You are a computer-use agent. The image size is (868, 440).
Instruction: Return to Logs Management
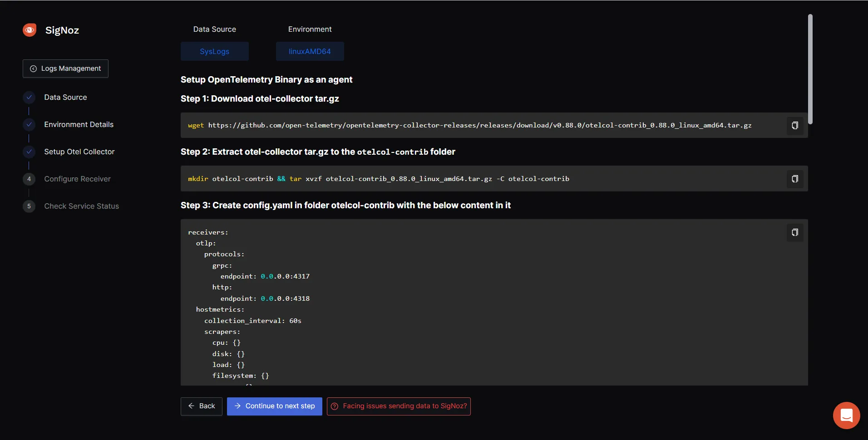[65, 68]
